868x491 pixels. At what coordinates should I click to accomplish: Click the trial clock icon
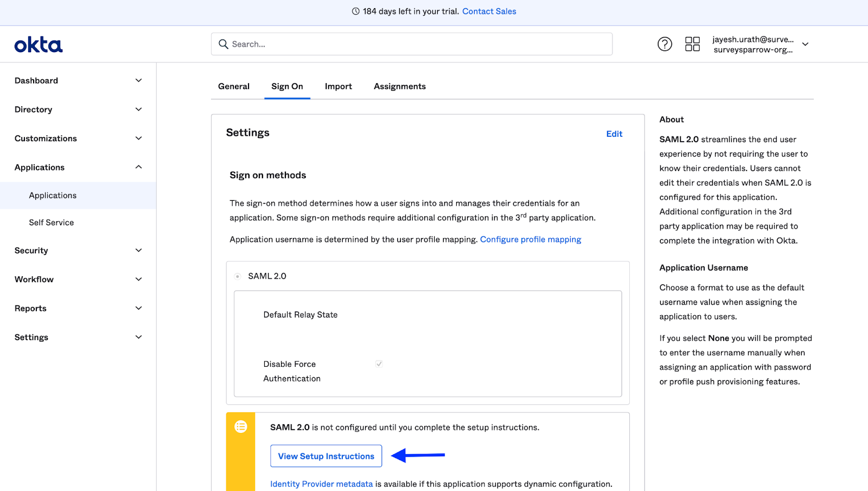click(x=356, y=11)
